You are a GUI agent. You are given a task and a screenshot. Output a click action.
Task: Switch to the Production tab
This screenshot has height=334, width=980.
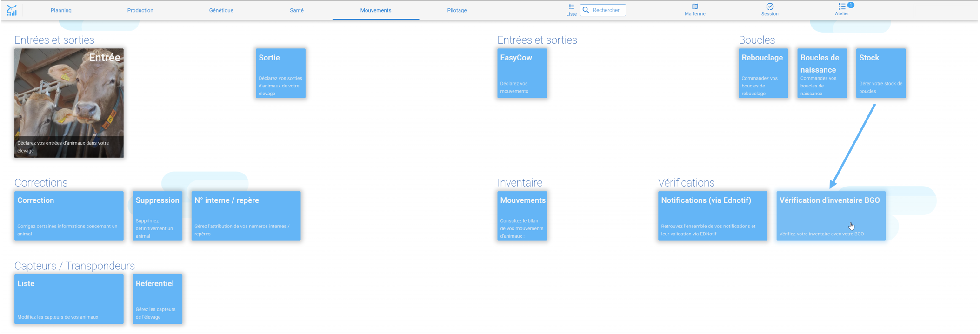pos(140,10)
